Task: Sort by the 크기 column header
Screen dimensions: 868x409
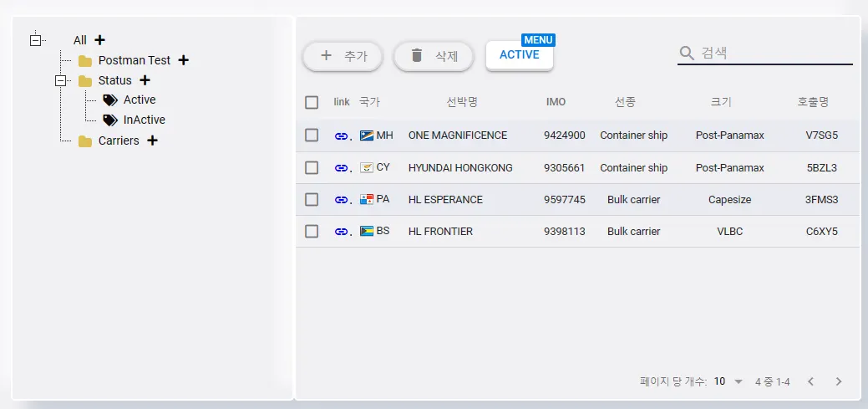Action: 721,102
